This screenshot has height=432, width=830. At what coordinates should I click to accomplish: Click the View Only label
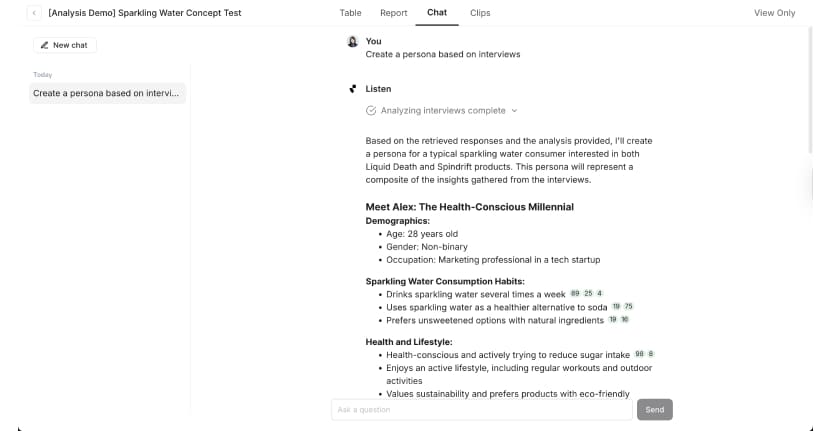(x=774, y=13)
